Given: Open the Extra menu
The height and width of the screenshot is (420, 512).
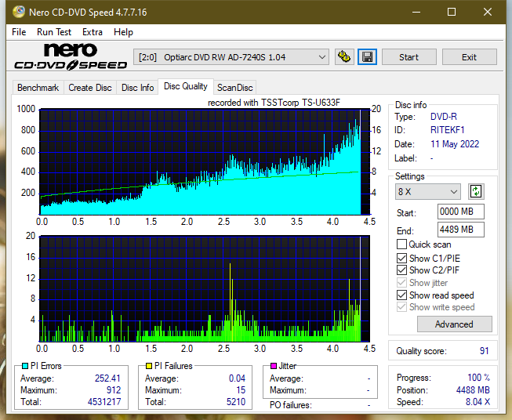Looking at the screenshot, I should pyautogui.click(x=93, y=32).
